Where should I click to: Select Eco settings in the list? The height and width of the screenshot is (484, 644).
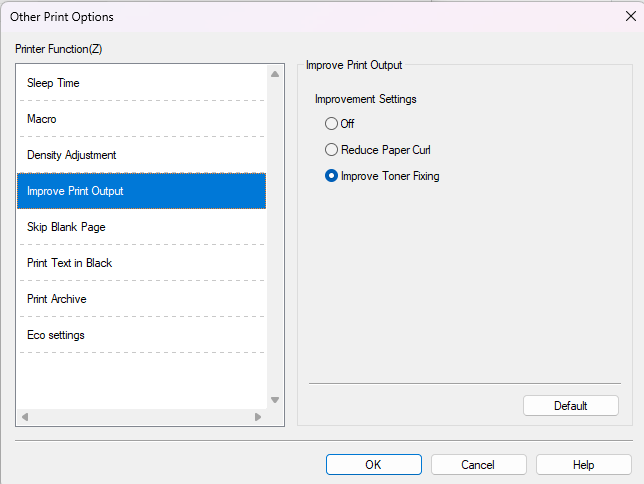point(55,335)
